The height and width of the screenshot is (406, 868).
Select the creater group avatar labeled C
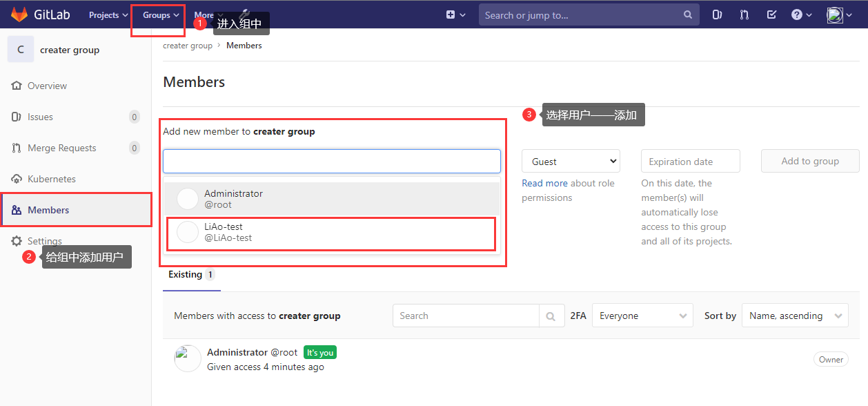[x=19, y=49]
